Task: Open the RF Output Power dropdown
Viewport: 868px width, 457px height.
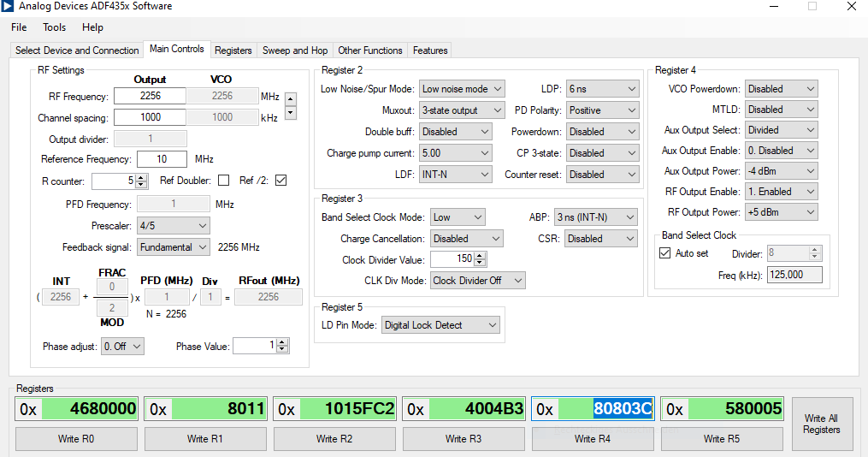Action: (x=781, y=212)
